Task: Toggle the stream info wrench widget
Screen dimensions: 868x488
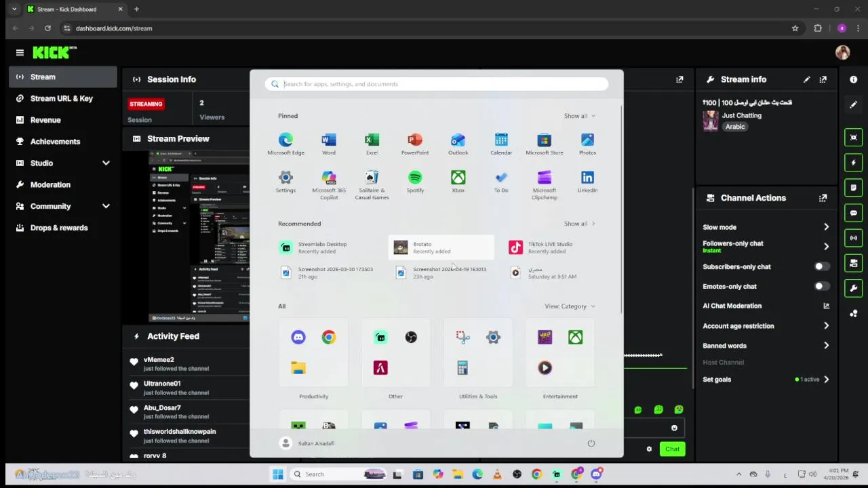Action: pos(853,288)
